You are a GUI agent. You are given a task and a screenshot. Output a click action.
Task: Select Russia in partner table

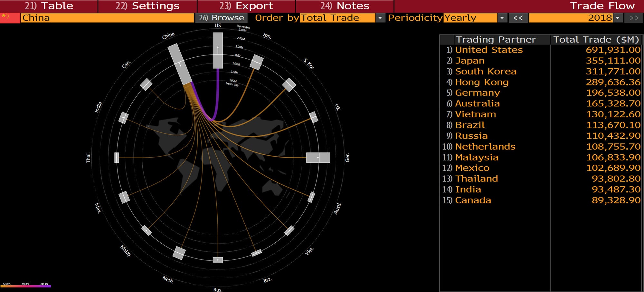point(471,136)
